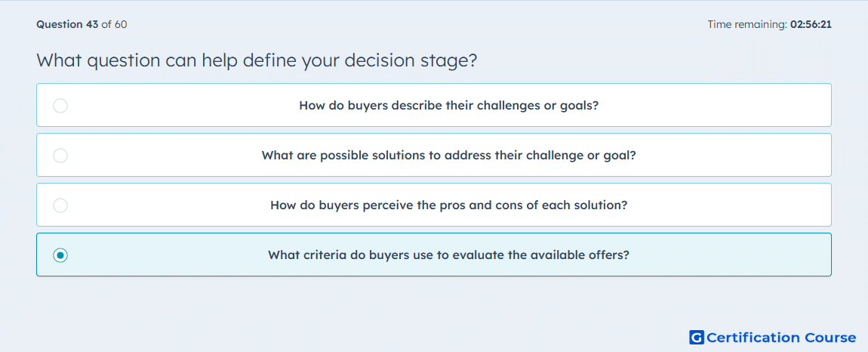
Task: Click the decision stage question heading
Action: 257,60
